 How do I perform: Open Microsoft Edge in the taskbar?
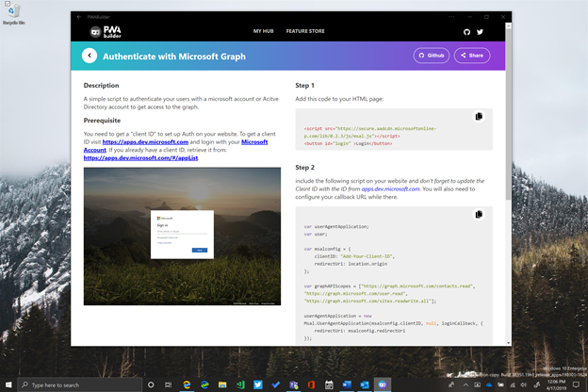click(x=187, y=384)
